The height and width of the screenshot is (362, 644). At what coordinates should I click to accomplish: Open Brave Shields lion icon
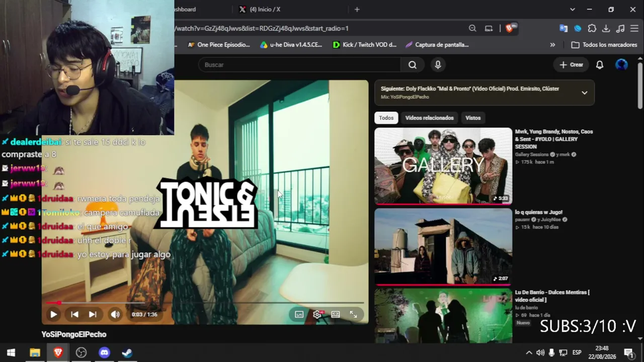pos(510,28)
